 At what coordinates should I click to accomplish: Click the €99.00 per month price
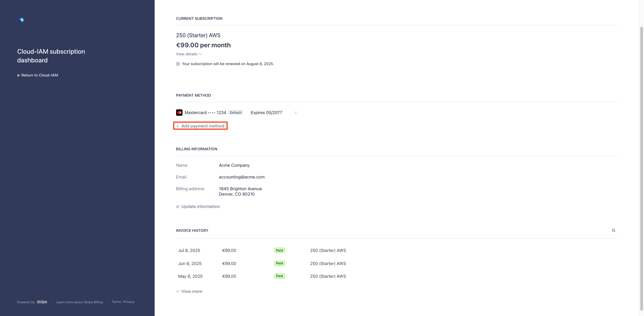203,45
